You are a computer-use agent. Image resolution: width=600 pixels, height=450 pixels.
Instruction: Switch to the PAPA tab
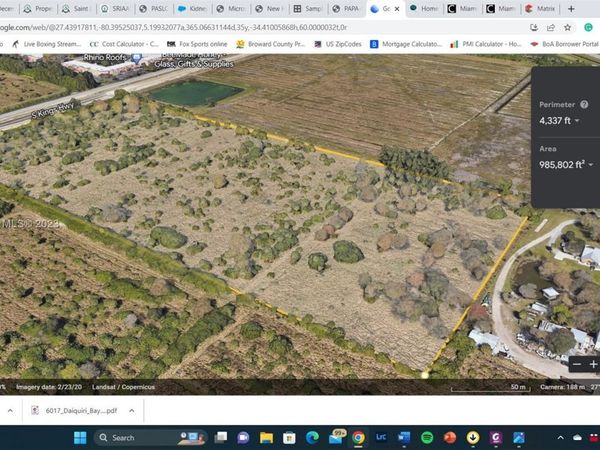(346, 8)
